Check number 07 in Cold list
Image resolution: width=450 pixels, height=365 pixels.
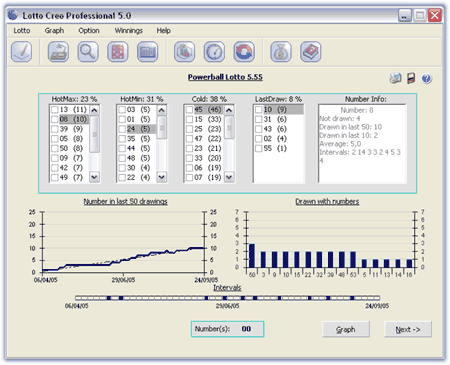pos(189,177)
